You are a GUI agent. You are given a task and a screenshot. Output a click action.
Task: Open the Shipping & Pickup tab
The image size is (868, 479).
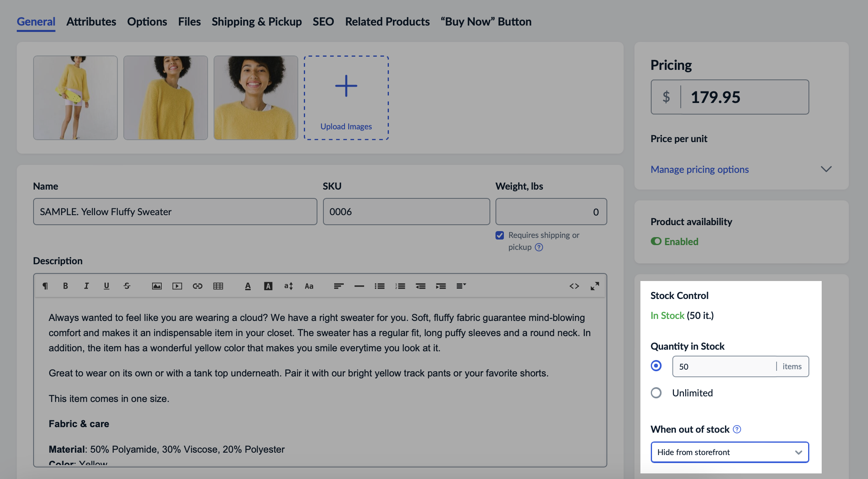[256, 22]
